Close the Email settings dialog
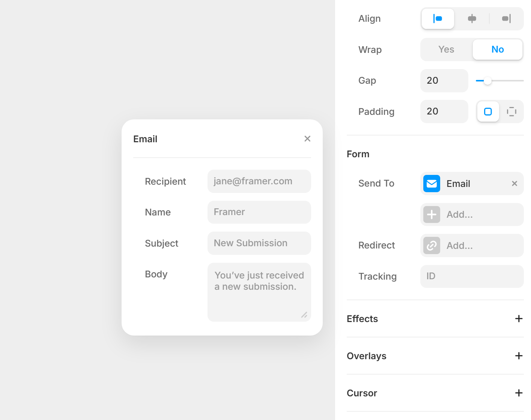The height and width of the screenshot is (420, 531). [x=307, y=138]
